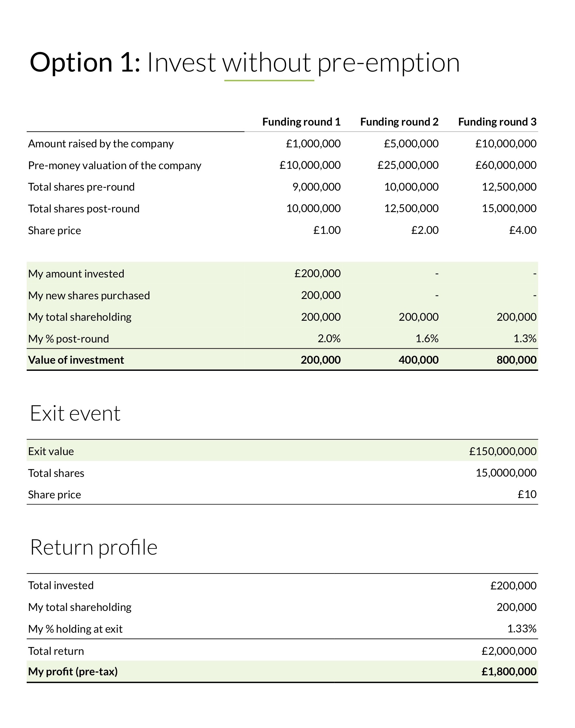The image size is (575, 728).
Task: Click the 'Funding round 2' column header
Action: [x=399, y=122]
